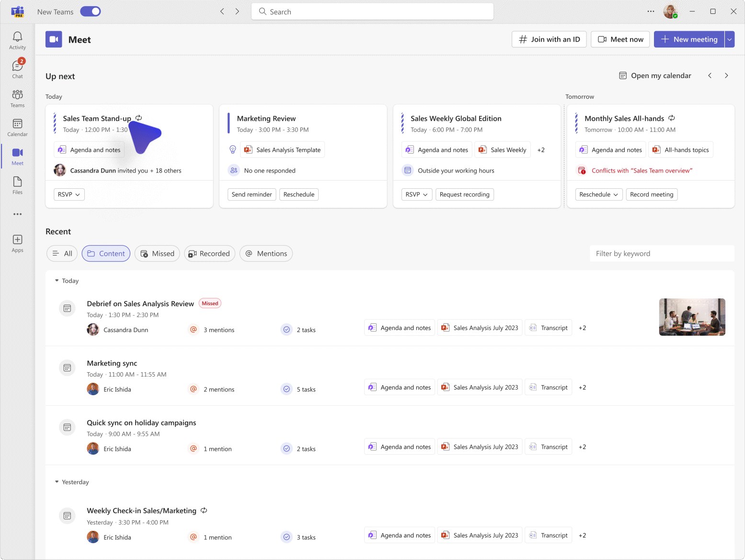Click Join with an ID button
This screenshot has height=560, width=745.
tap(549, 39)
